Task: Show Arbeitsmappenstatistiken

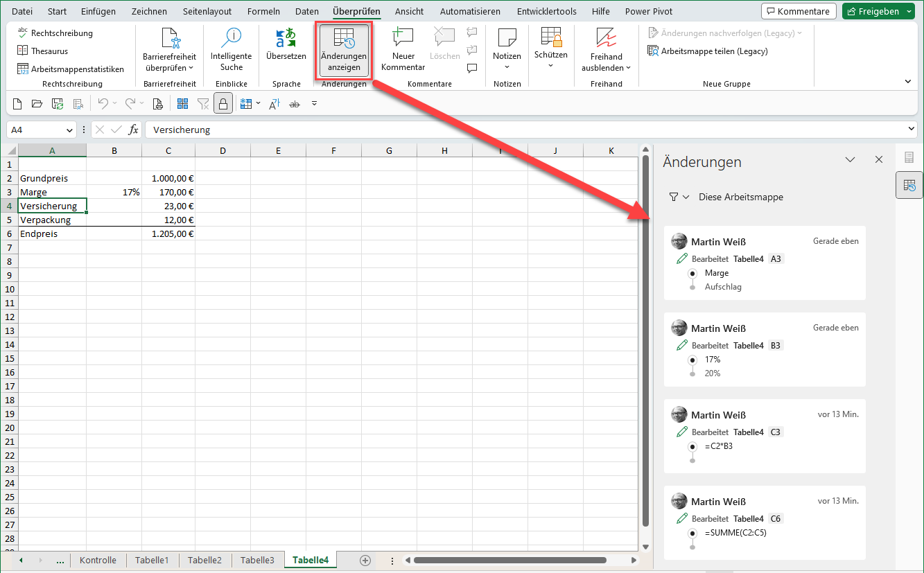Action: coord(71,69)
